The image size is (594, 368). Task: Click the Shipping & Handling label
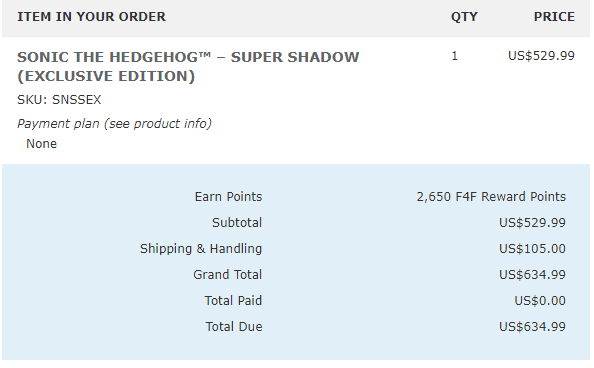pyautogui.click(x=201, y=249)
